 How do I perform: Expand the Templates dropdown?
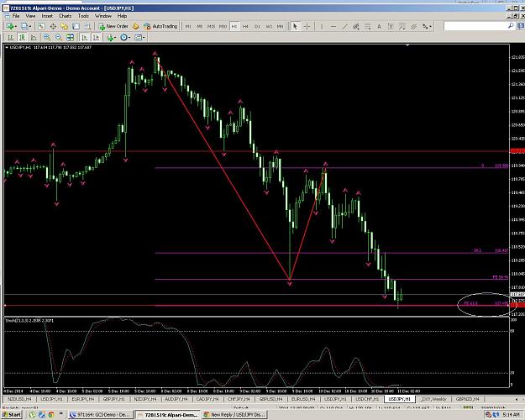[x=144, y=38]
